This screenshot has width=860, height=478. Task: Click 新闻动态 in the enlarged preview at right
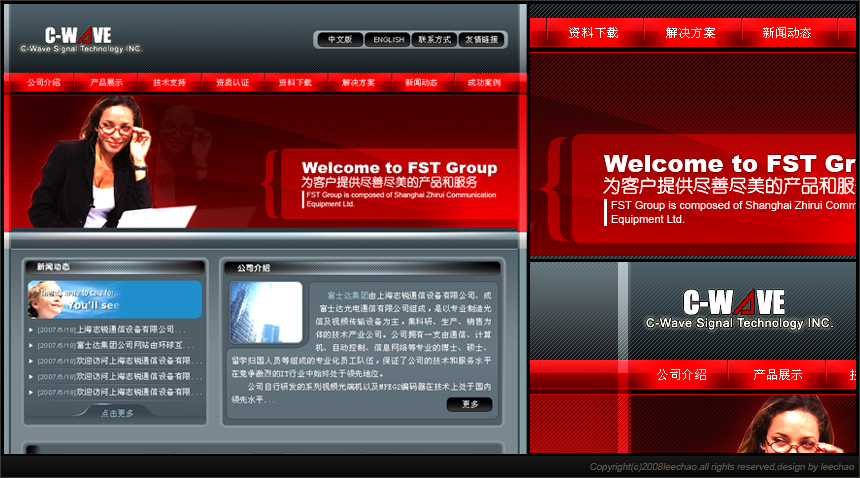click(x=787, y=33)
